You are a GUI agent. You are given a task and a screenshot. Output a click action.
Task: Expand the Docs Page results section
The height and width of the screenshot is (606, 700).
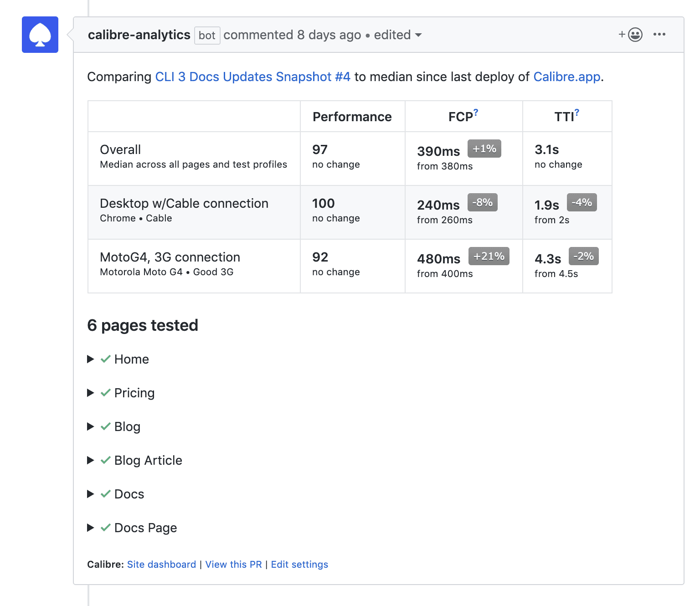pyautogui.click(x=90, y=528)
